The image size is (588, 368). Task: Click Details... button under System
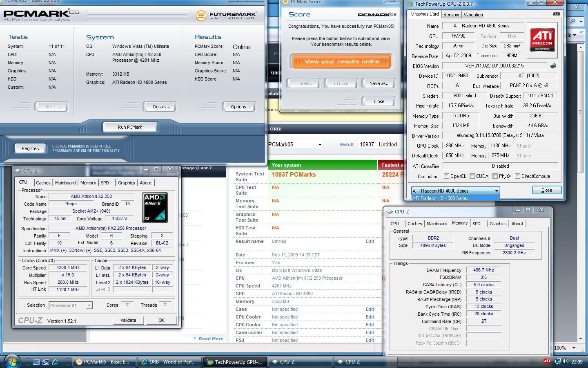tap(161, 107)
